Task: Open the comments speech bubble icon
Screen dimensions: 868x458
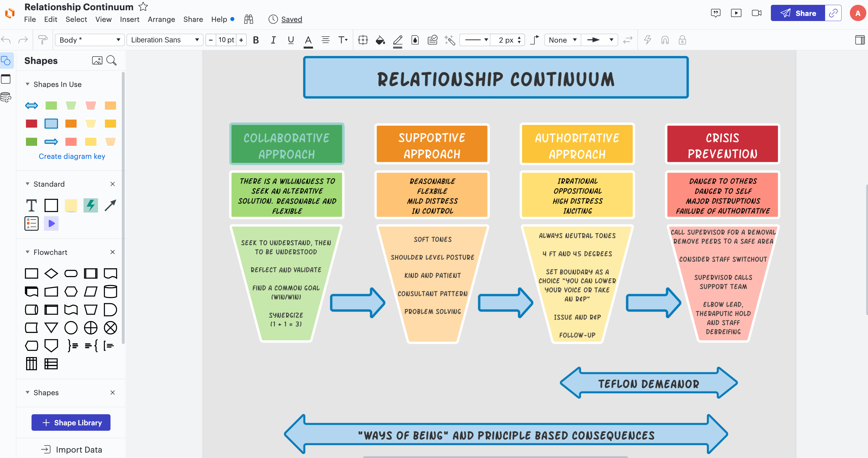Action: (x=715, y=13)
